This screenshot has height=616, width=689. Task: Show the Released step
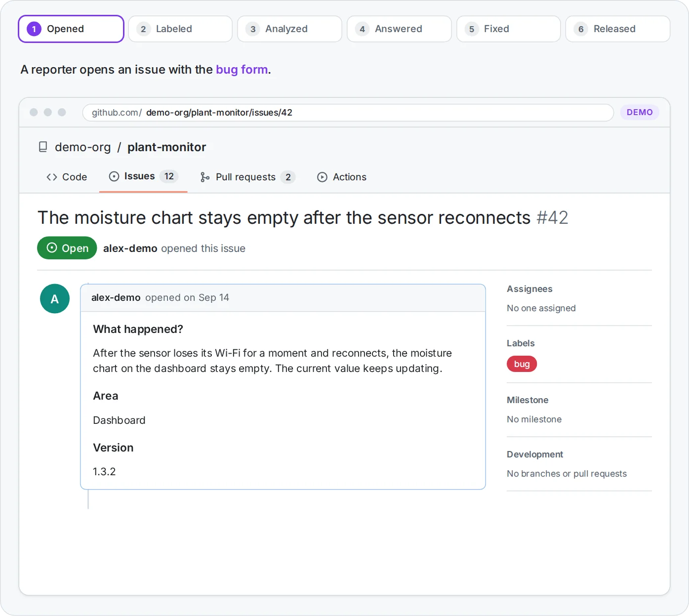point(618,29)
